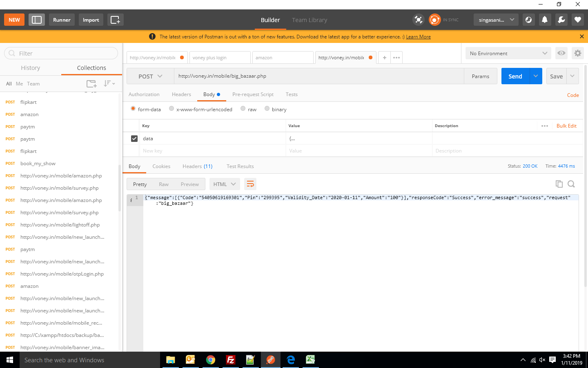Expand Save button arrow options
The height and width of the screenshot is (368, 588).
(x=572, y=76)
